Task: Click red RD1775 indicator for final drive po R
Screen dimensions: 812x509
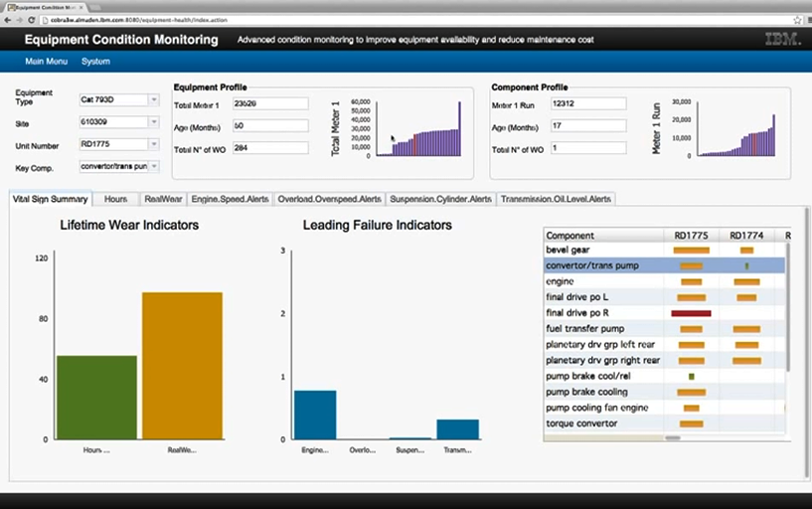Action: pos(691,313)
